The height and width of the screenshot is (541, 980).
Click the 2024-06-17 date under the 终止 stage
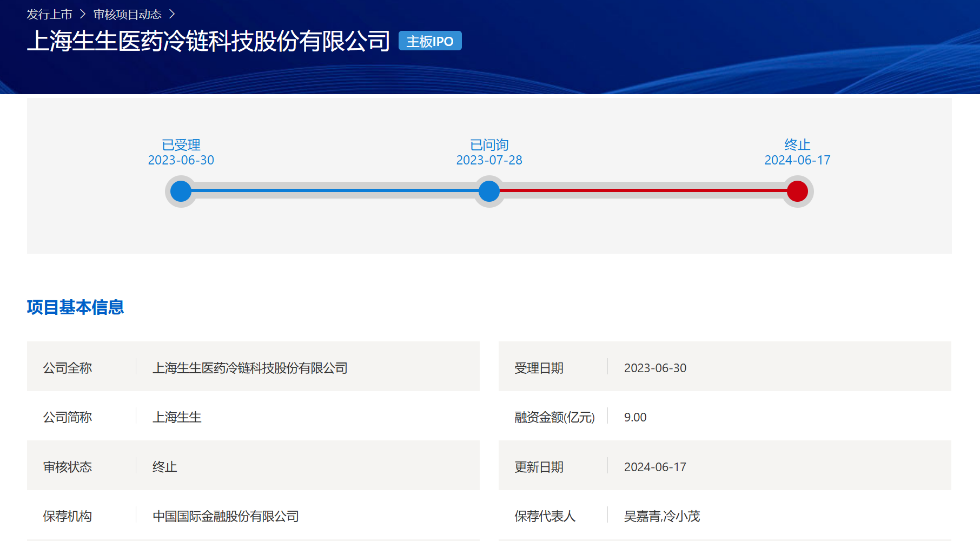point(797,160)
